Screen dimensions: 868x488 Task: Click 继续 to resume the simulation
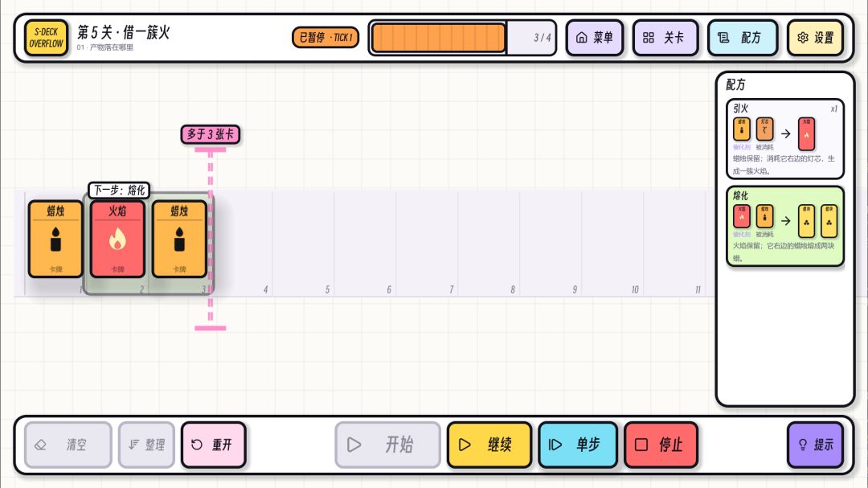coord(489,445)
